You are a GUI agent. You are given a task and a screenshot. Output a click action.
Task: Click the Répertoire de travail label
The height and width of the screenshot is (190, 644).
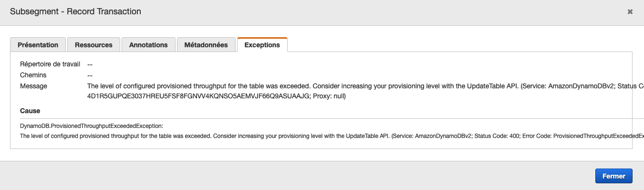point(50,63)
